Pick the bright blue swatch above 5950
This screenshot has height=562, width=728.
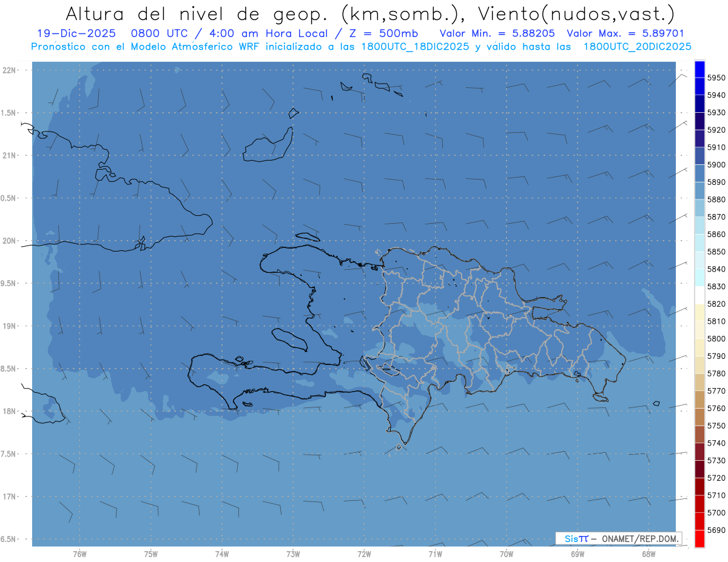coord(699,69)
